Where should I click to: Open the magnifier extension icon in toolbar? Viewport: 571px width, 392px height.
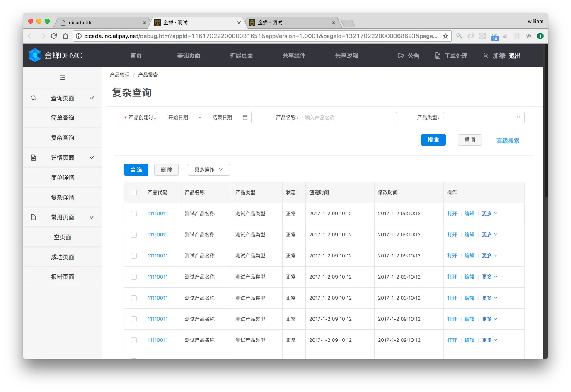tap(459, 36)
